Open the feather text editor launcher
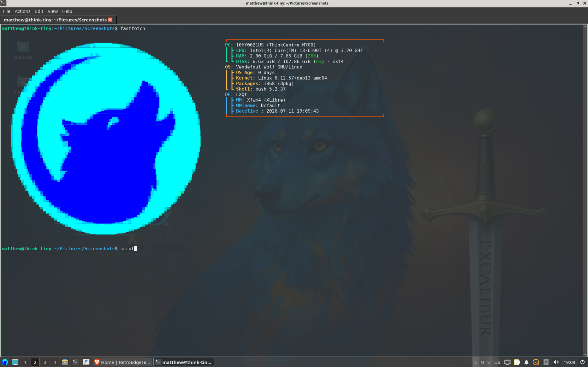This screenshot has height=367, width=588. click(86, 362)
